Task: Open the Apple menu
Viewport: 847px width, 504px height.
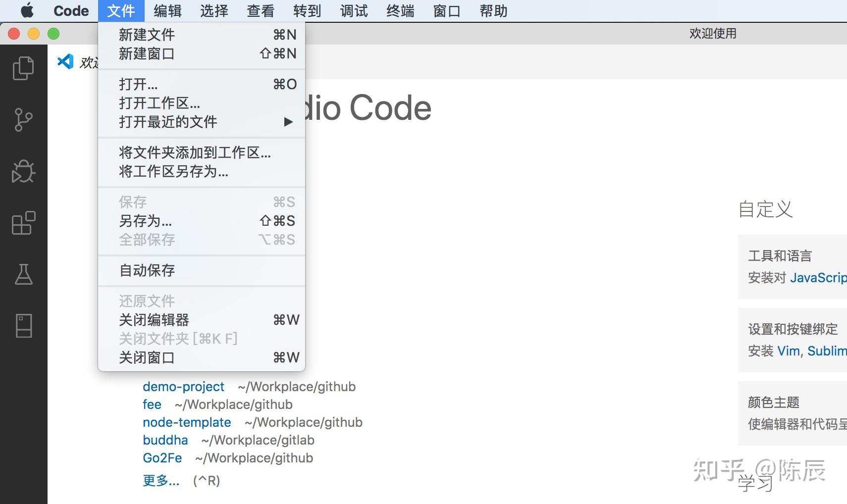Action: pos(27,10)
